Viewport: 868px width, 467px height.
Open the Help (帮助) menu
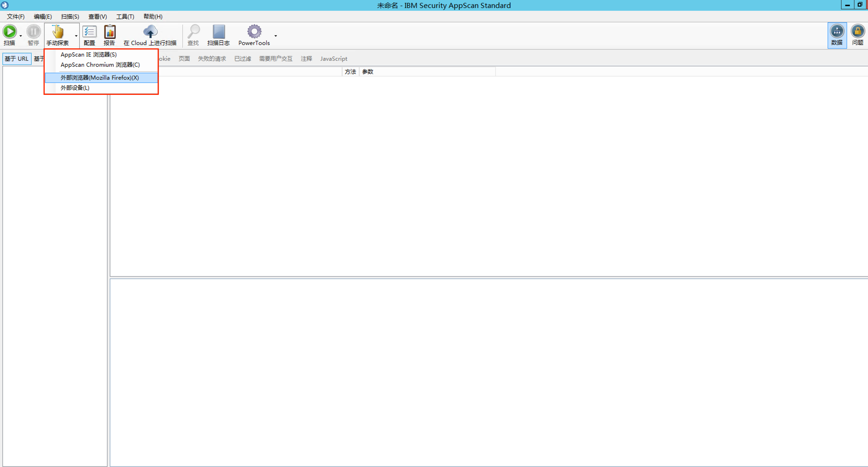(153, 16)
